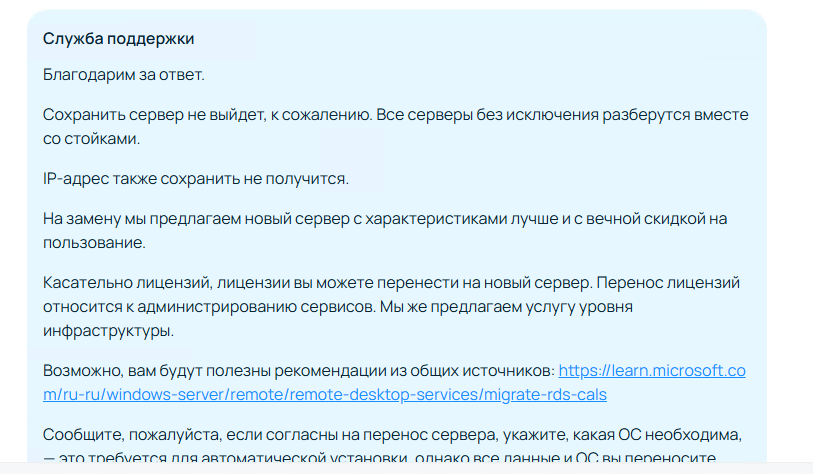Click the "Возможно, вам будут полезны рекомендации" text
The width and height of the screenshot is (813, 474).
pos(224,371)
